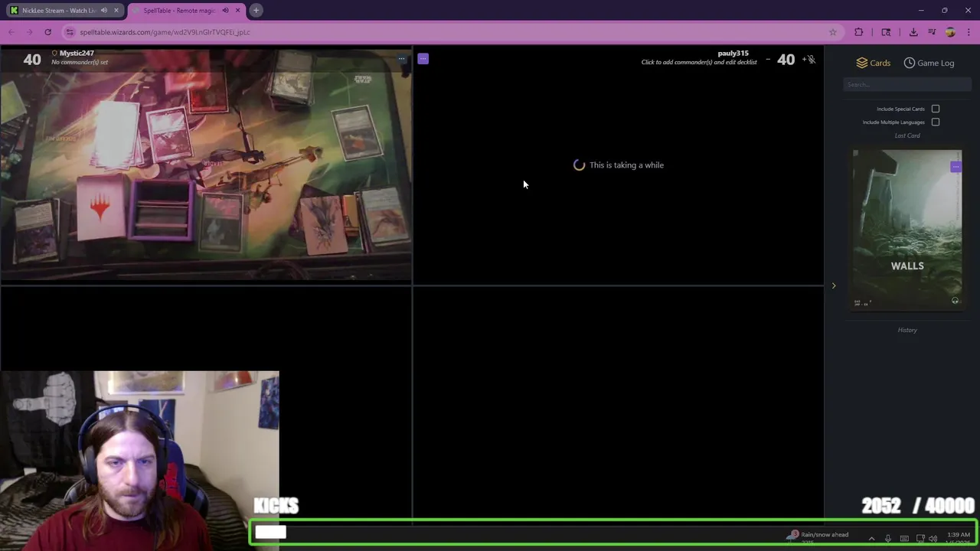Screen dimensions: 980x551
Task: Switch to the NickLee Stream browser tab
Action: 64,10
